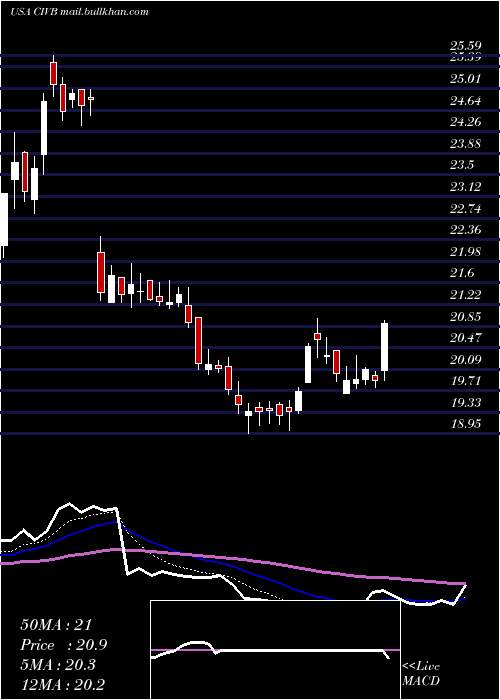Click the 21.98 price axis label
500x700 pixels.
(x=466, y=252)
